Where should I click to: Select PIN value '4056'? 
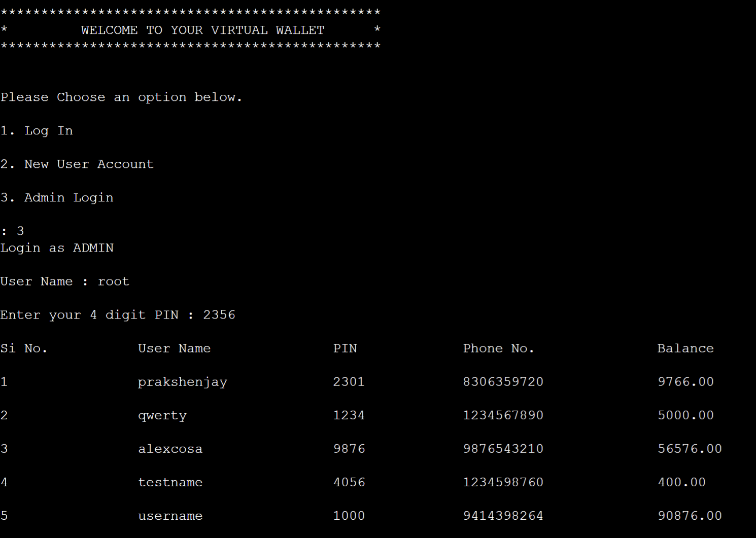349,482
